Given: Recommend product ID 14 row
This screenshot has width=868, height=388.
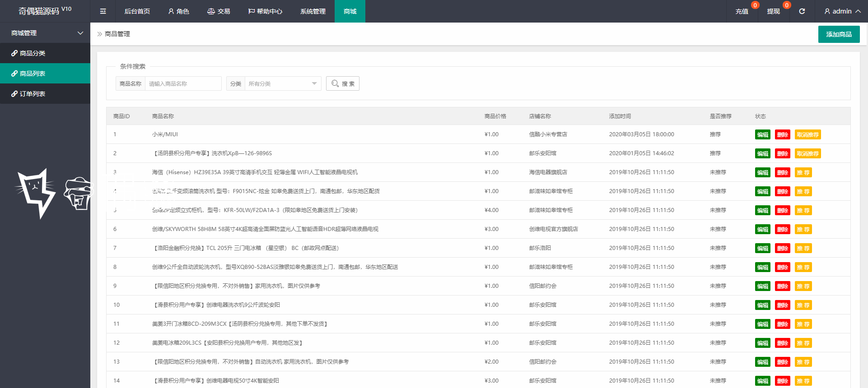Looking at the screenshot, I should (x=803, y=381).
